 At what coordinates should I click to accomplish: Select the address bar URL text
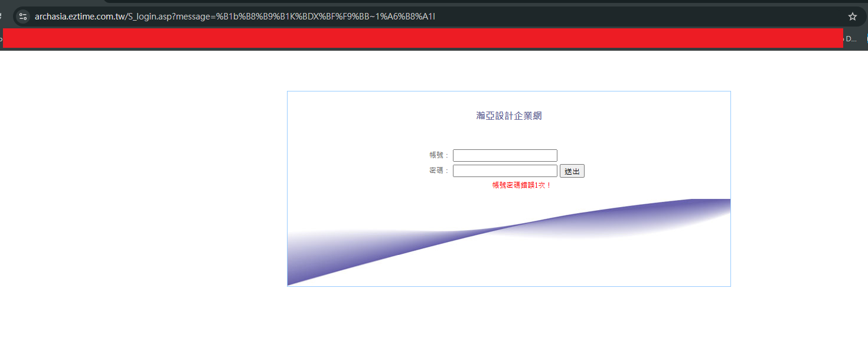[234, 17]
